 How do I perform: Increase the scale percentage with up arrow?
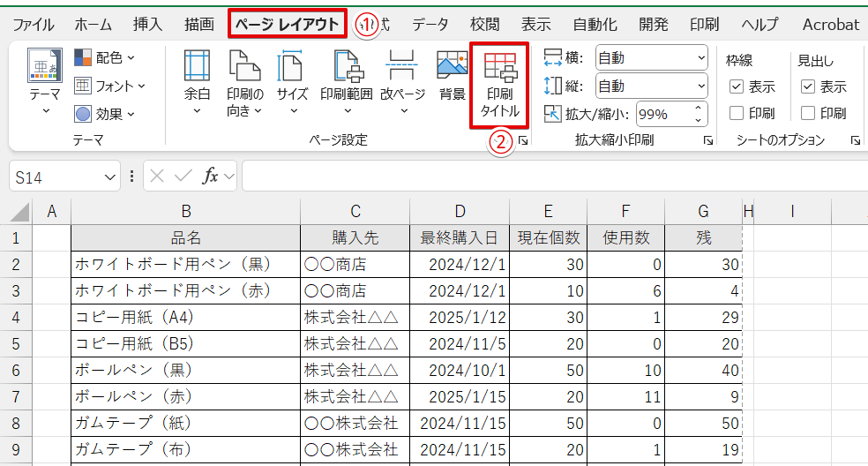[698, 108]
